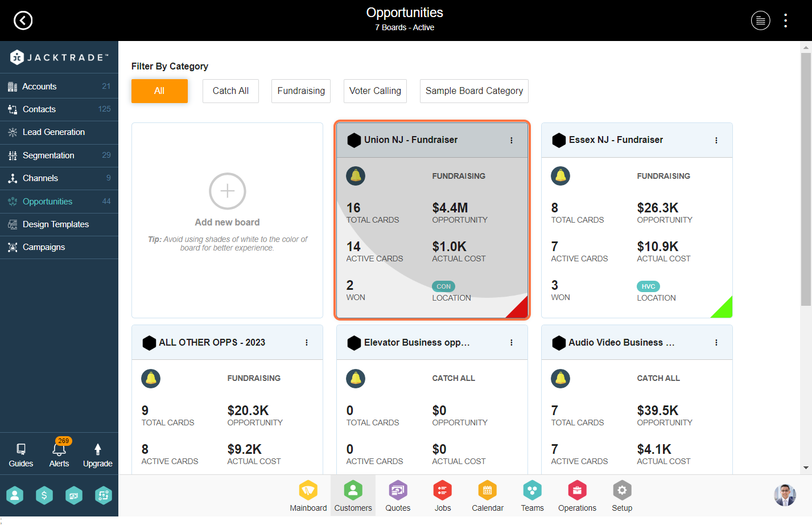Open Segmentation section
The image size is (812, 525).
click(59, 155)
